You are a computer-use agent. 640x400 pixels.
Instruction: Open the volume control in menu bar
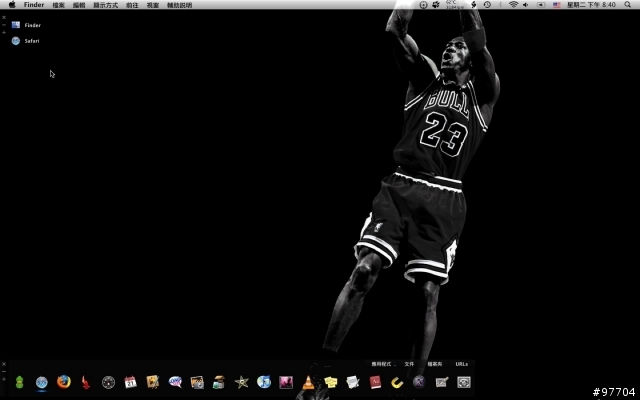tap(526, 5)
